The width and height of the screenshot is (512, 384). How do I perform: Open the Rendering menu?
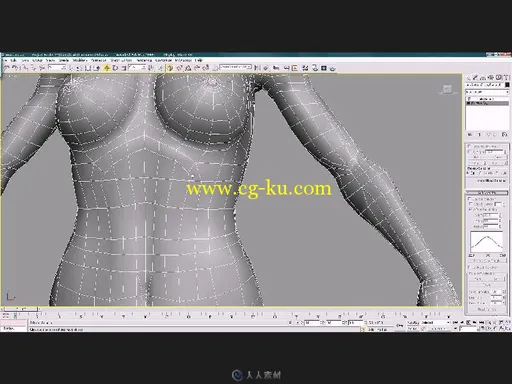(144, 60)
